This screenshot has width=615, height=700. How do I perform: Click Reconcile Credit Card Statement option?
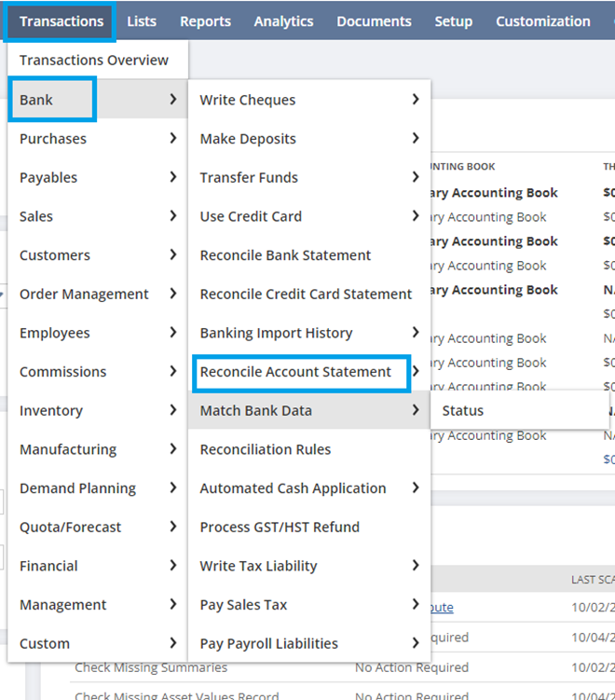(x=306, y=295)
